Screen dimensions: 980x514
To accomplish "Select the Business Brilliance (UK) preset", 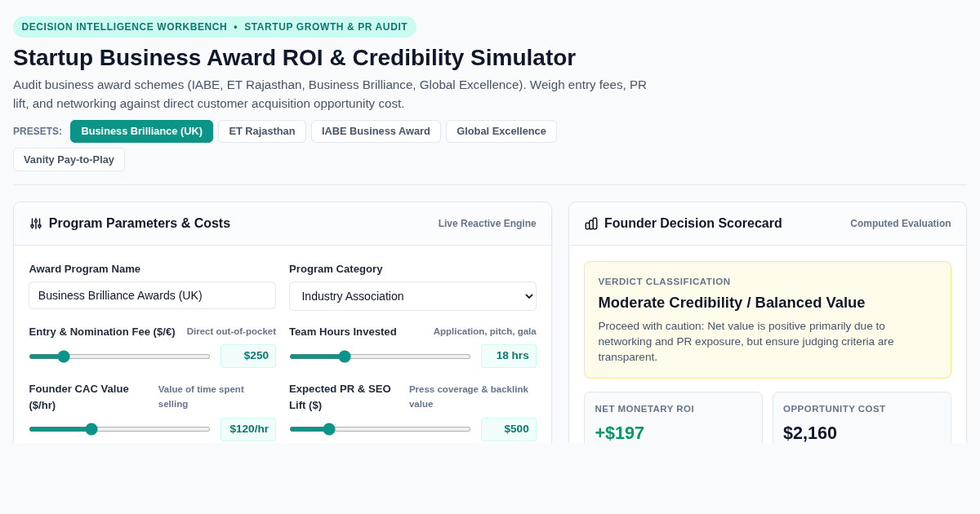I will (x=141, y=131).
